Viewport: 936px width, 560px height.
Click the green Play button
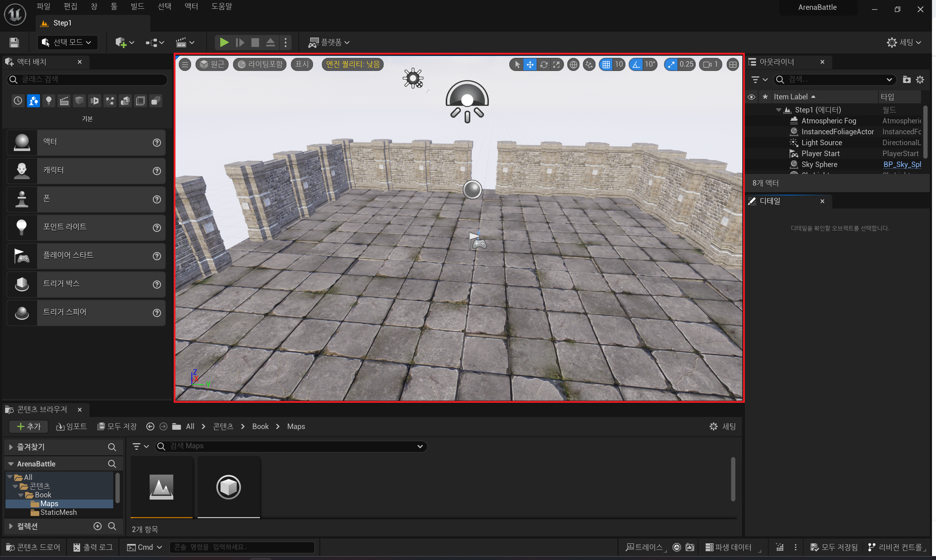[x=224, y=42]
